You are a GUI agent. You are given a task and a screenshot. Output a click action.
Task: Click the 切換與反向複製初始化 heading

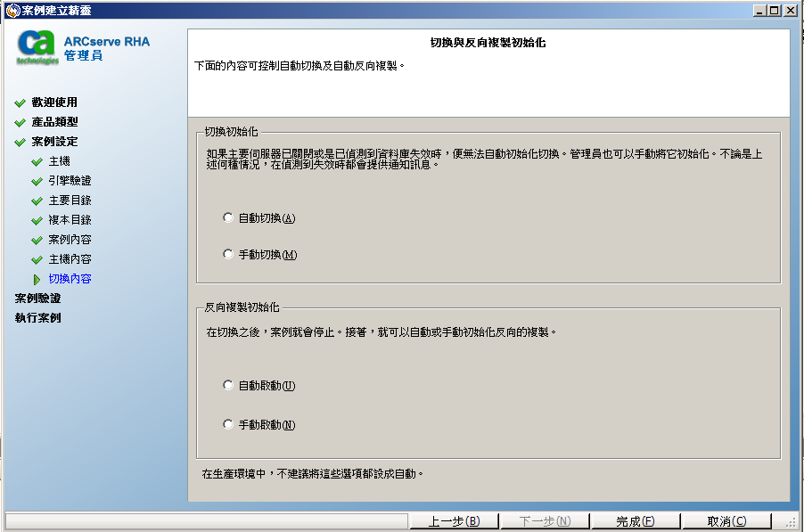[x=488, y=43]
